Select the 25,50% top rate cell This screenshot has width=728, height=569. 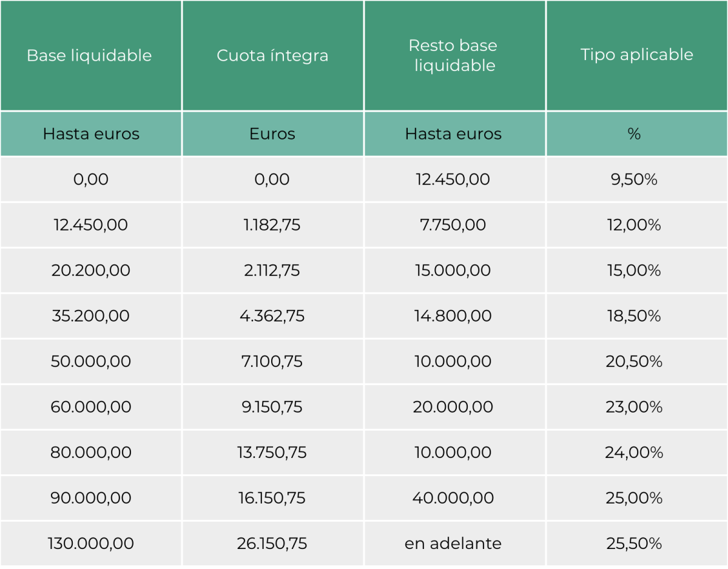[634, 544]
